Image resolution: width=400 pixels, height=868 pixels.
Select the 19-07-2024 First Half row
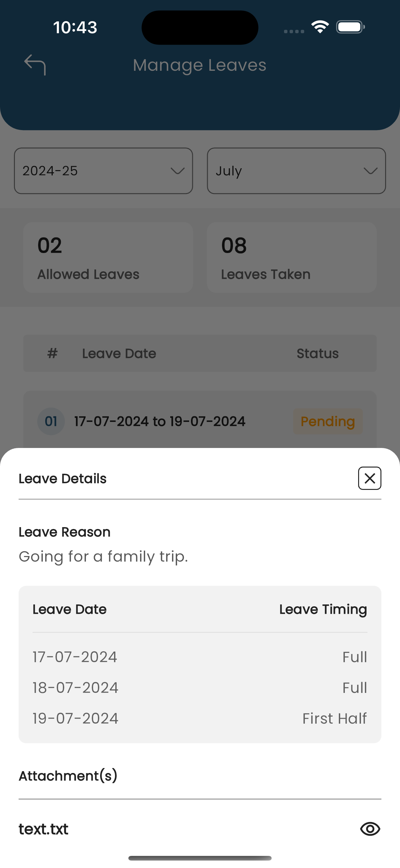point(200,718)
